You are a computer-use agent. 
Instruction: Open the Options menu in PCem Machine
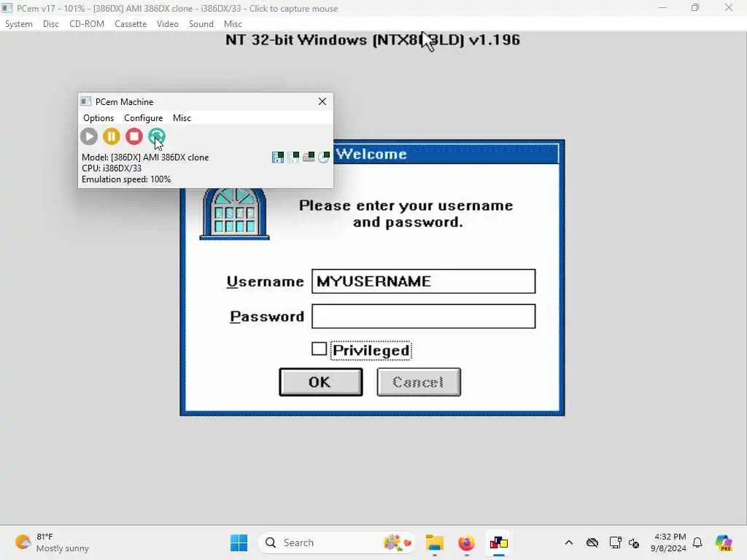98,117
